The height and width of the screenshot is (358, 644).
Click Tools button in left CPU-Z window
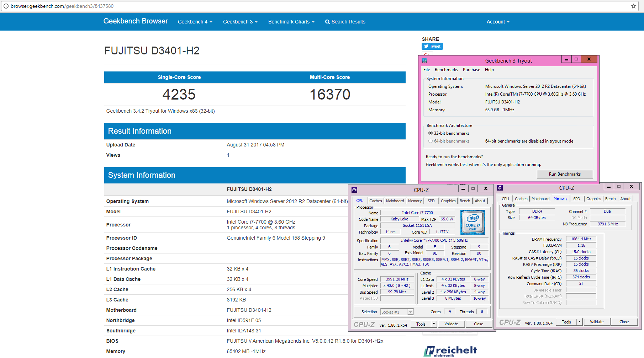(421, 324)
